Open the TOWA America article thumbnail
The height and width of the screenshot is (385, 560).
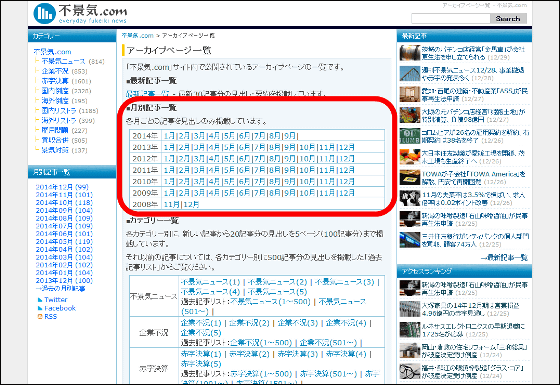[410, 178]
